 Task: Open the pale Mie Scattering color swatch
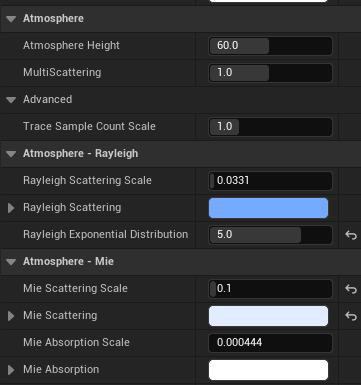pos(268,316)
